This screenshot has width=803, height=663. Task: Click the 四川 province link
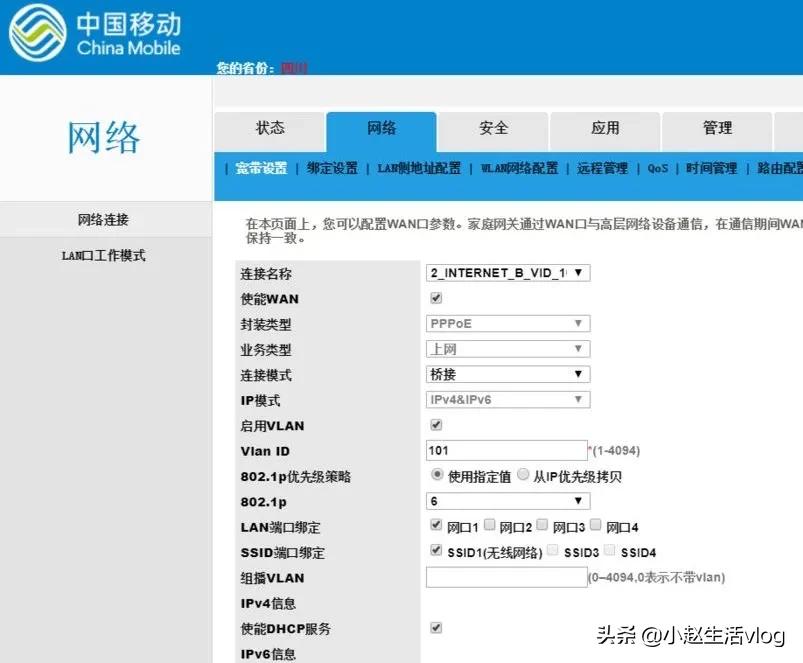(x=293, y=68)
